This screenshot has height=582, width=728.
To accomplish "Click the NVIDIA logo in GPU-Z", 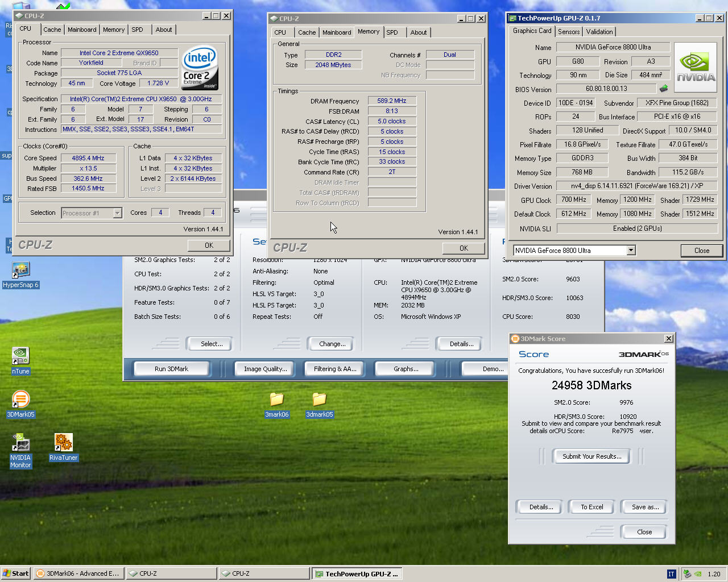I will [695, 68].
